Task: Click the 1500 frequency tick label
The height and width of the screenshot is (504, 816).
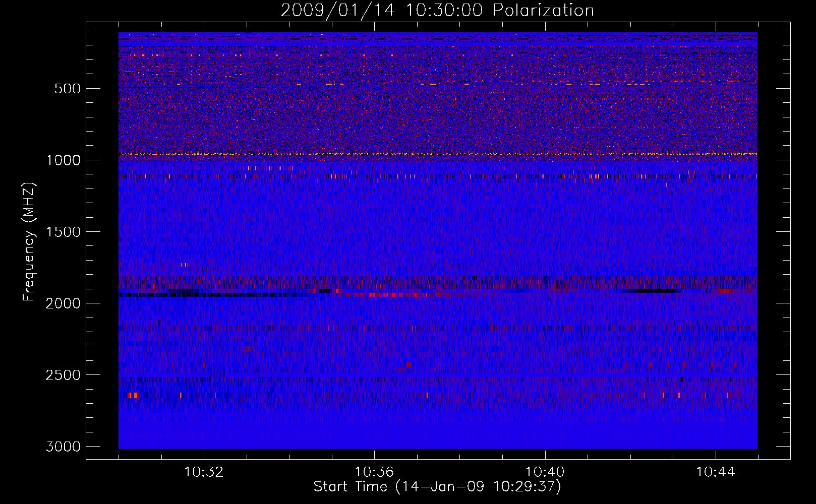Action: pos(63,232)
